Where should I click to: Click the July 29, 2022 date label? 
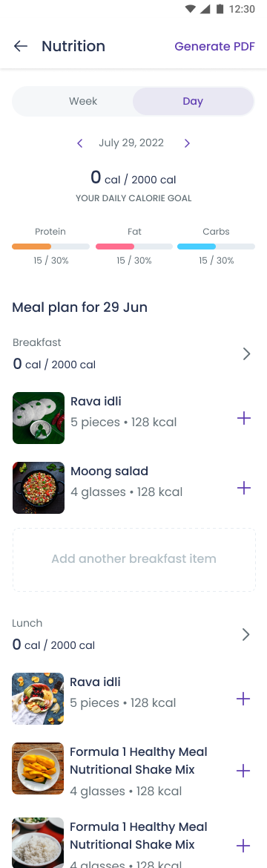[x=131, y=143]
